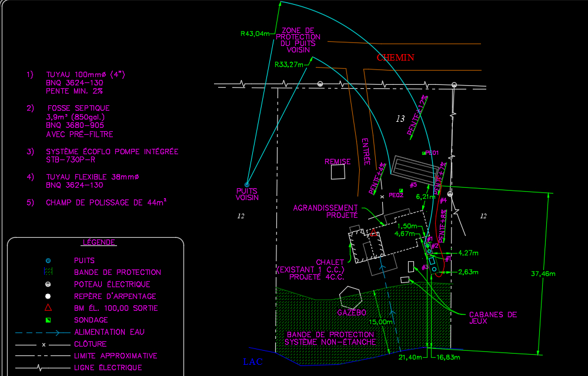Click the REMISE square building outline

pyautogui.click(x=338, y=172)
